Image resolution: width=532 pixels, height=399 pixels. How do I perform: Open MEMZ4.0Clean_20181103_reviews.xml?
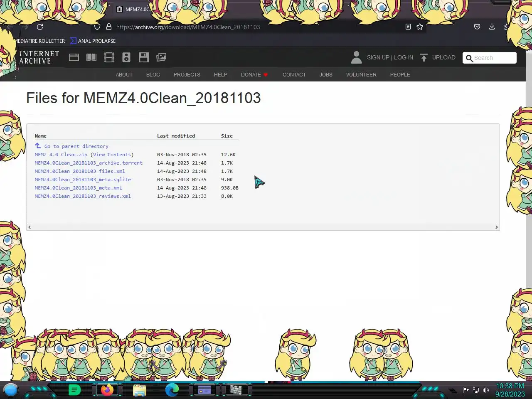(83, 196)
